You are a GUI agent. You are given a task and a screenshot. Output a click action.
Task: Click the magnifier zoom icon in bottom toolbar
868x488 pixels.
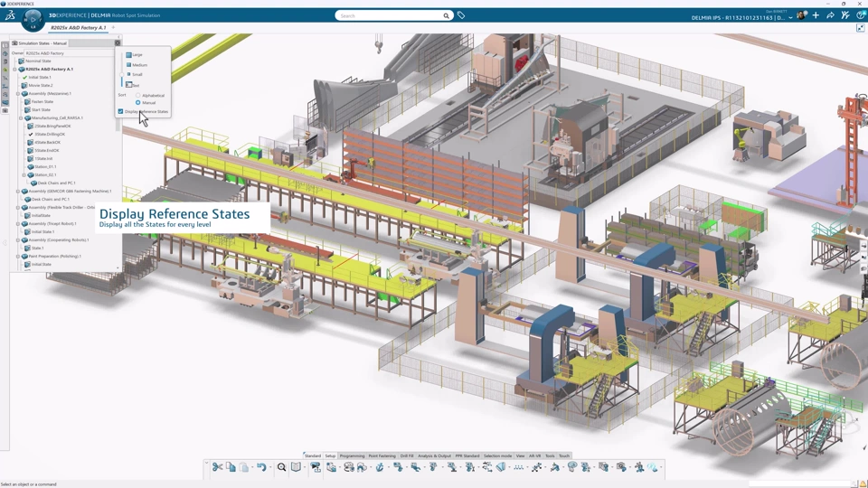(x=281, y=467)
